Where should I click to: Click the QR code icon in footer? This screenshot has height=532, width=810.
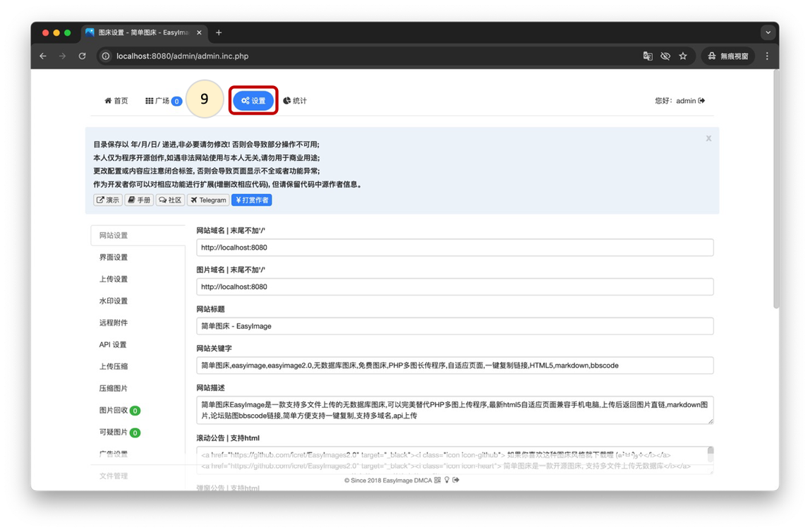coord(437,480)
